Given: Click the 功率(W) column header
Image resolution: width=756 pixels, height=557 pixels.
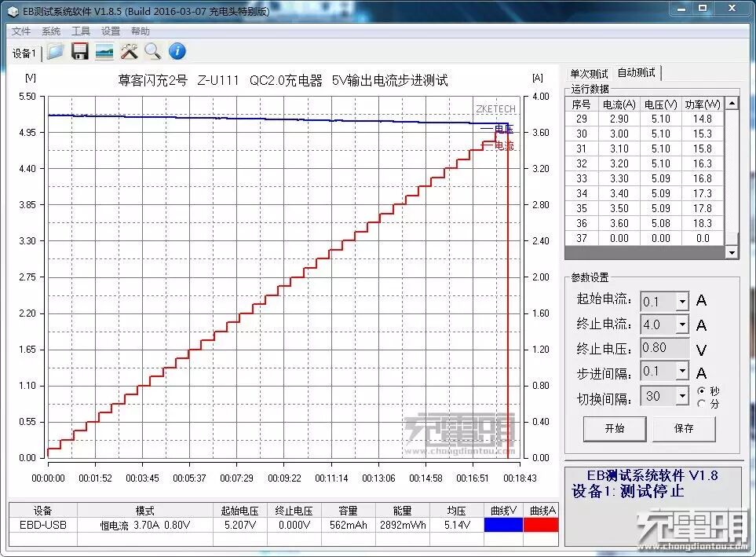Looking at the screenshot, I should tap(703, 104).
